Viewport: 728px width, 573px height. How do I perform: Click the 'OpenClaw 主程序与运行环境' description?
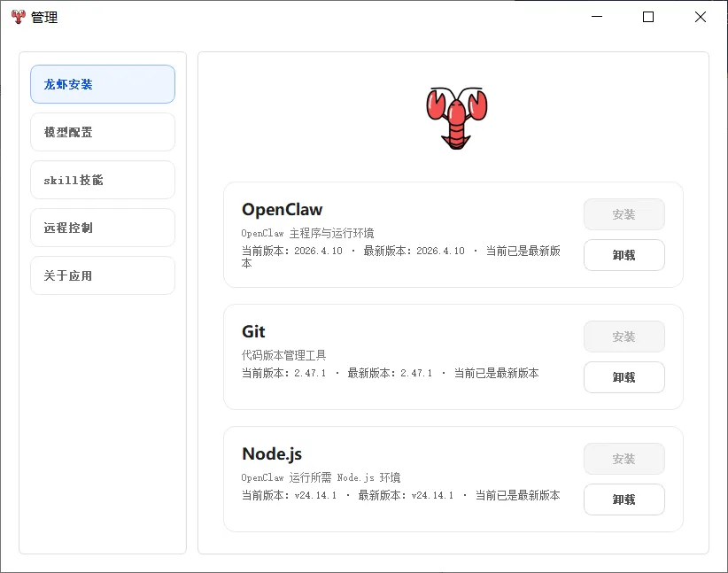[x=307, y=233]
